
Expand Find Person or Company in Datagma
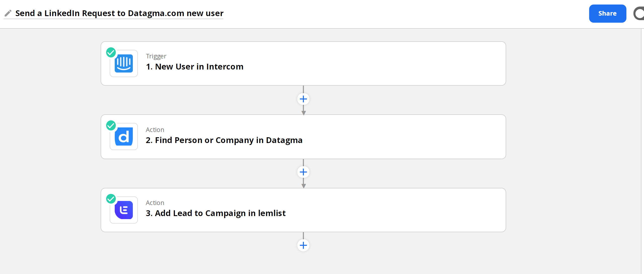tap(303, 137)
